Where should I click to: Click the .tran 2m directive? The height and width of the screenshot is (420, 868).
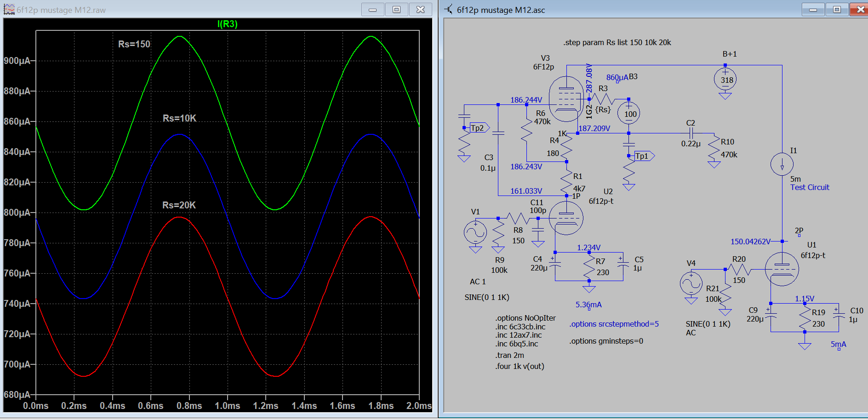coord(510,355)
